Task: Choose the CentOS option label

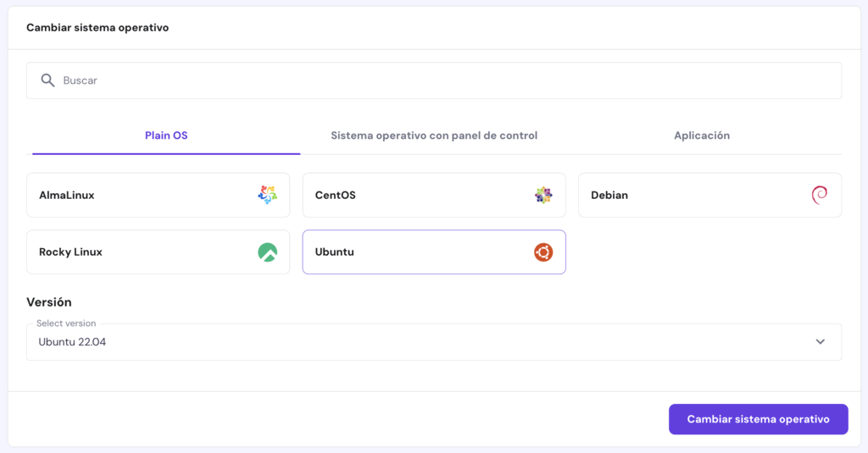Action: click(335, 195)
